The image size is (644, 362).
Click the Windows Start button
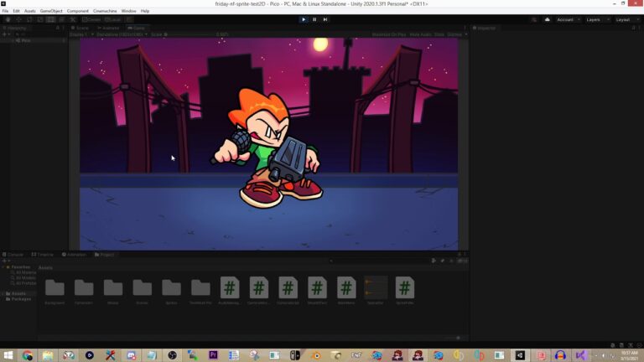[x=8, y=355]
